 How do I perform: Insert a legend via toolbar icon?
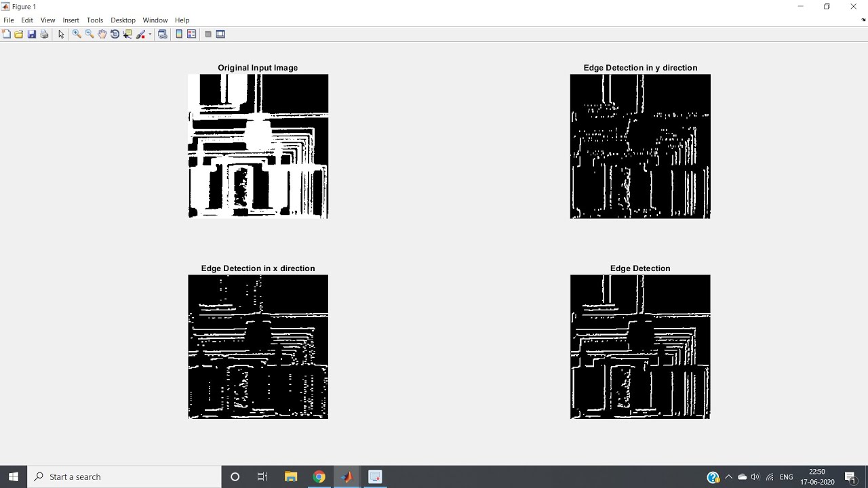tap(192, 34)
